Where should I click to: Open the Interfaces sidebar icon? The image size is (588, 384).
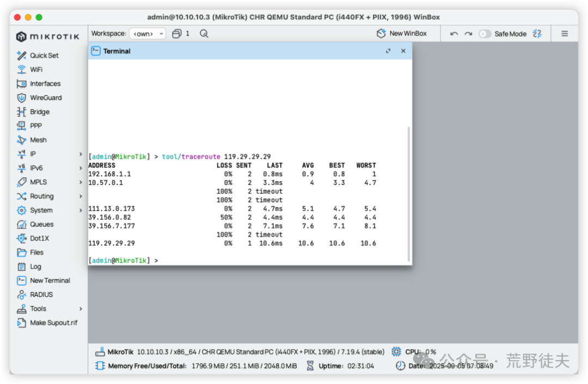[21, 84]
